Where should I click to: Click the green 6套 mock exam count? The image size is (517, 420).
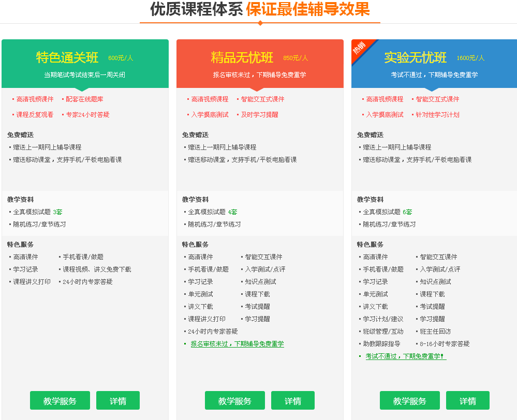(407, 212)
